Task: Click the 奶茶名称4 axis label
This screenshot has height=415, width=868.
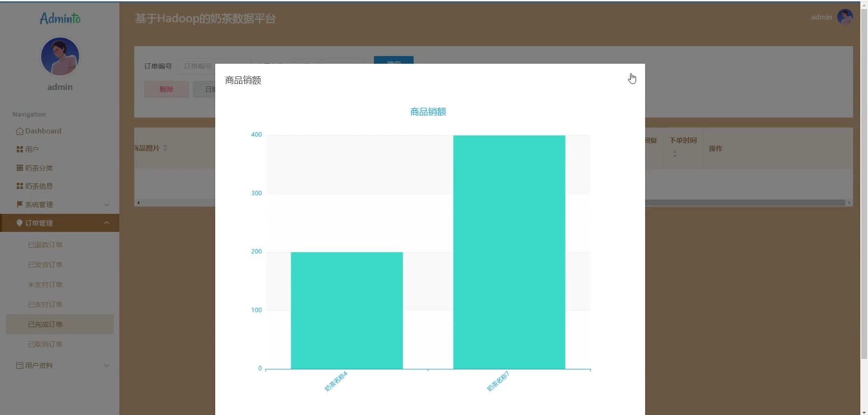Action: [x=336, y=382]
